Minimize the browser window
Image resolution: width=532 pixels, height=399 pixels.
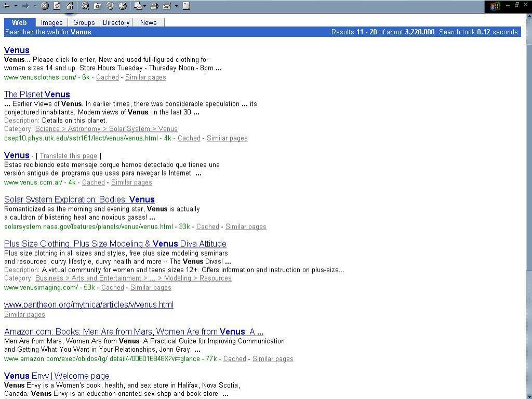tap(508, 5)
